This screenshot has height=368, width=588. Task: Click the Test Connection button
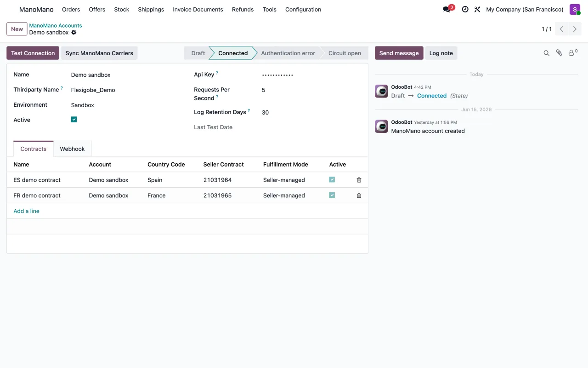pyautogui.click(x=33, y=53)
